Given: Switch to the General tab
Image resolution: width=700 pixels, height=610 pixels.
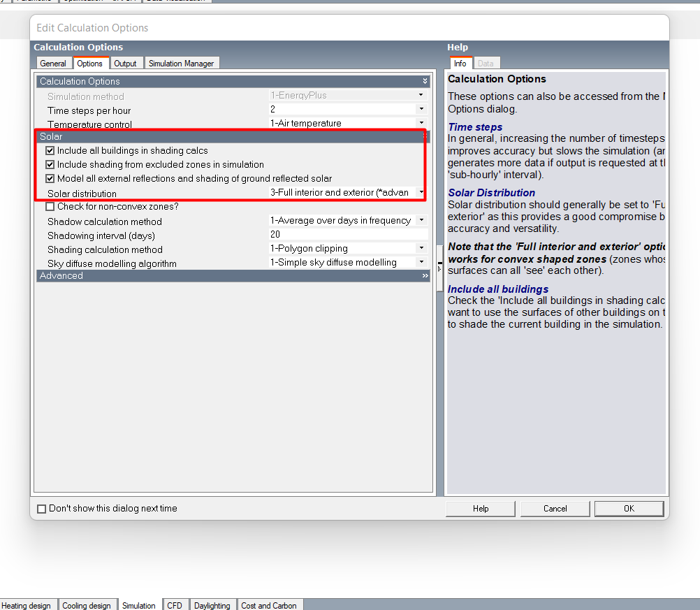Looking at the screenshot, I should [53, 64].
